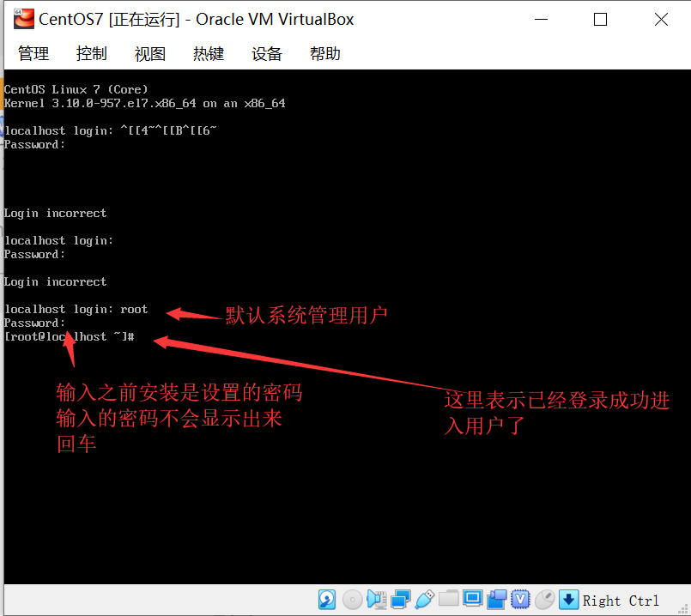Viewport: 691px width, 616px height.
Task: Click the window resize grip corner
Action: (x=684, y=610)
